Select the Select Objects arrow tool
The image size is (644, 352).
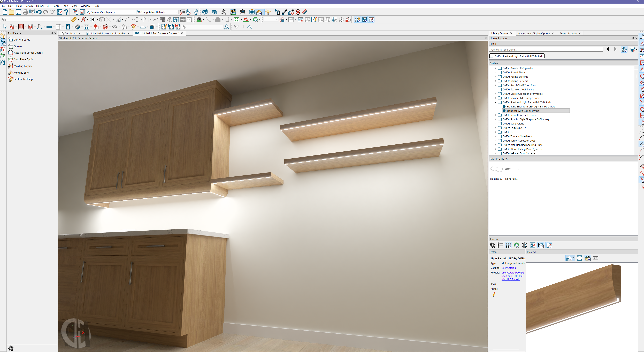coord(5,27)
